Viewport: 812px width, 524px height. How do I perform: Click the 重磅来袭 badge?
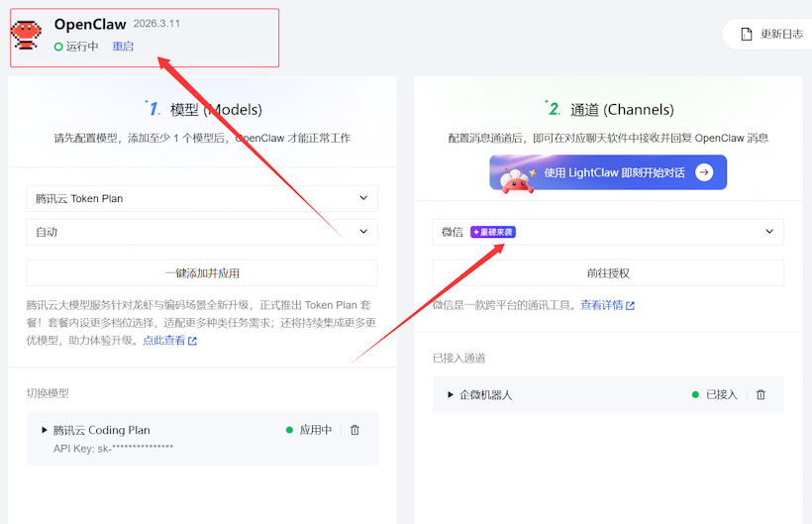click(493, 232)
